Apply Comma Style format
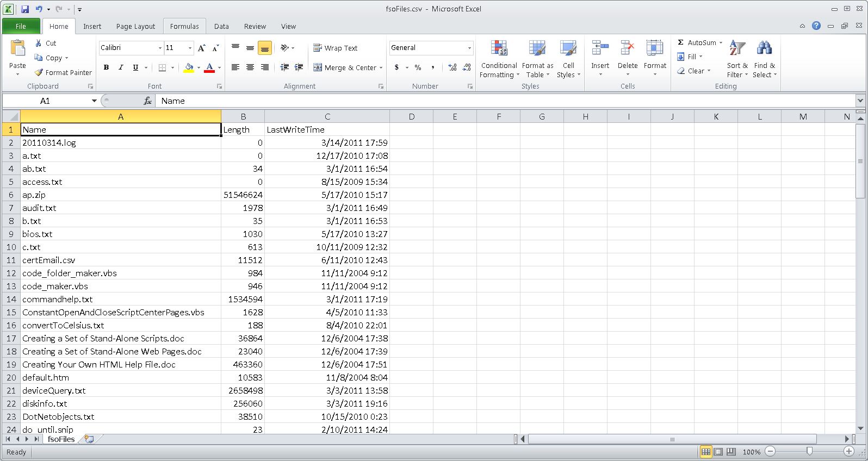The image size is (868, 461). tap(432, 67)
